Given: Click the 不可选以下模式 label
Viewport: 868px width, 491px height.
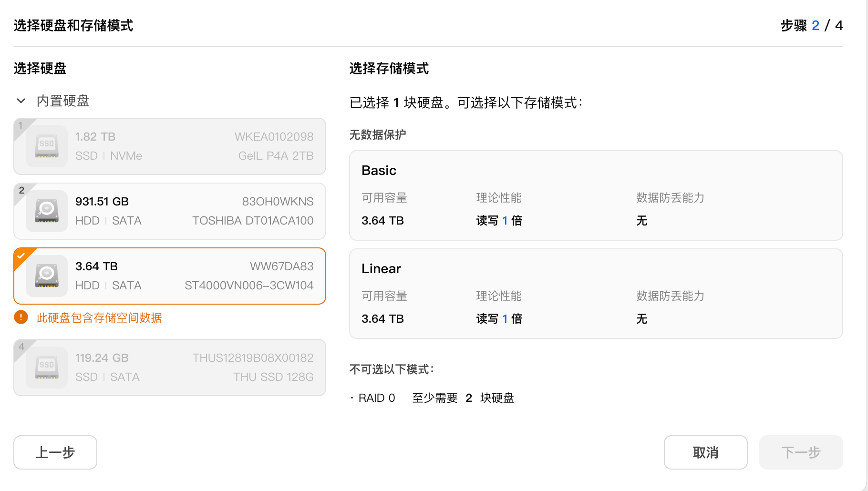Looking at the screenshot, I should tap(392, 369).
